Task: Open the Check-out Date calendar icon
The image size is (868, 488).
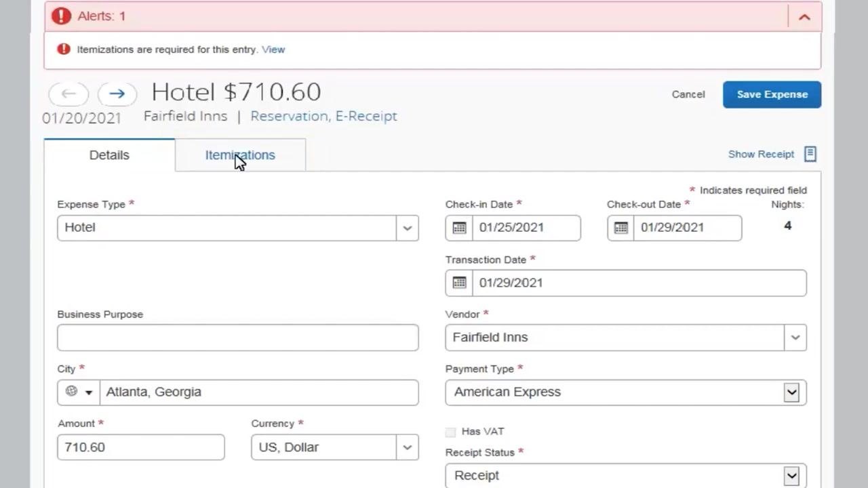Action: click(x=620, y=228)
